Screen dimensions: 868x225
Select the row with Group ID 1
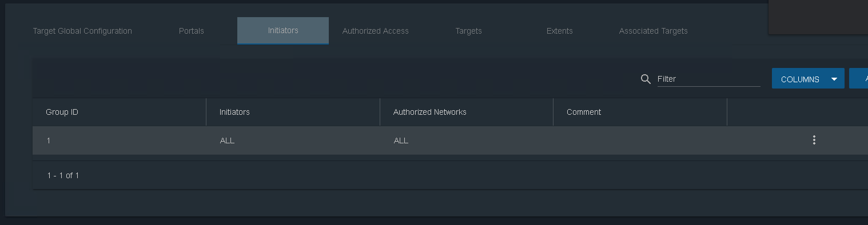click(x=450, y=140)
